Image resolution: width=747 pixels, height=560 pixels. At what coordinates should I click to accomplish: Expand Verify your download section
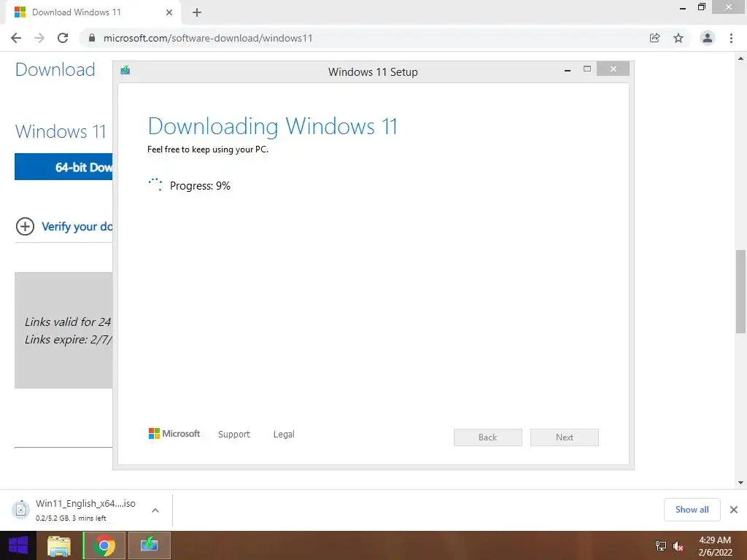point(25,226)
